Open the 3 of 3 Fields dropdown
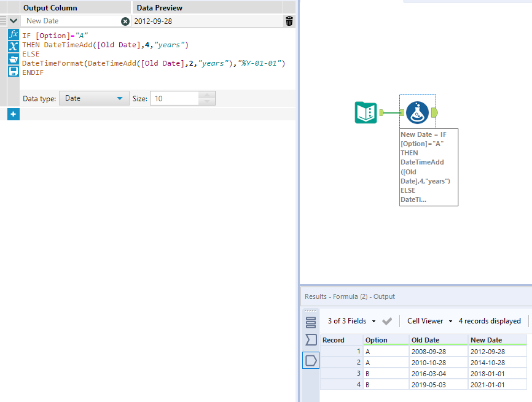The image size is (532, 402). [351, 321]
